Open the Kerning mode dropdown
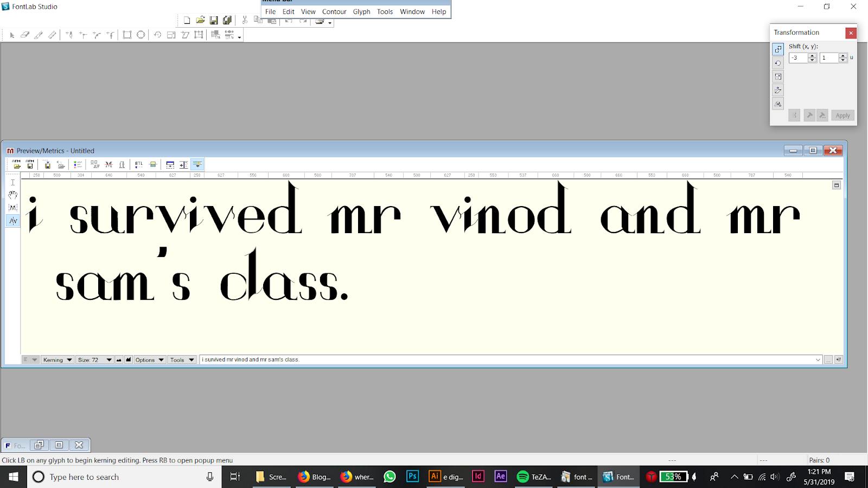Screen dimensions: 868x488 tap(58, 360)
